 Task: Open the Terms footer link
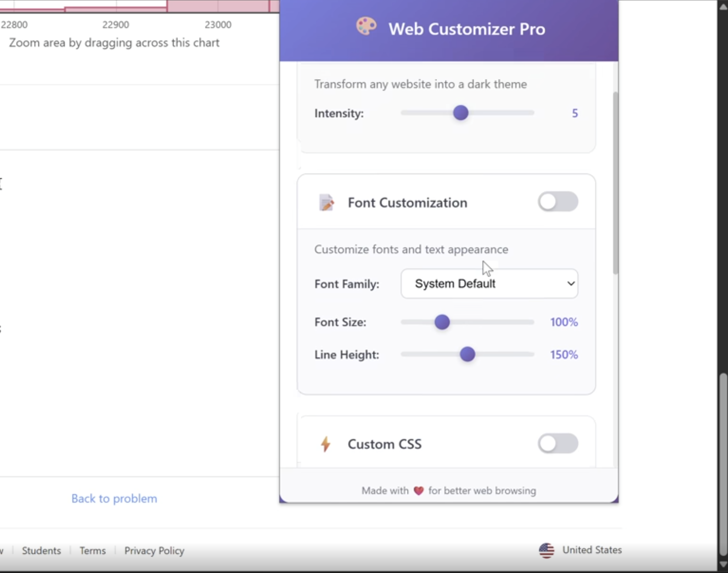click(x=93, y=551)
